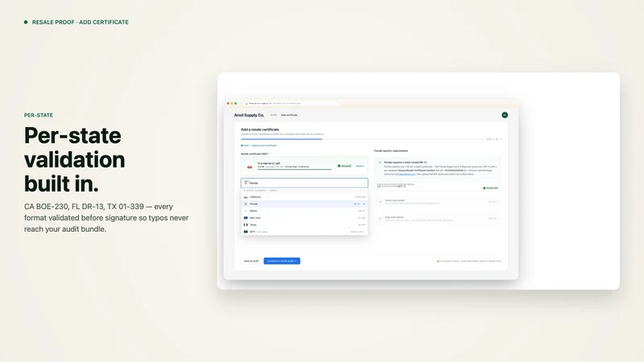Click the Profile breadcrumb
The height and width of the screenshot is (362, 644).
click(x=274, y=115)
